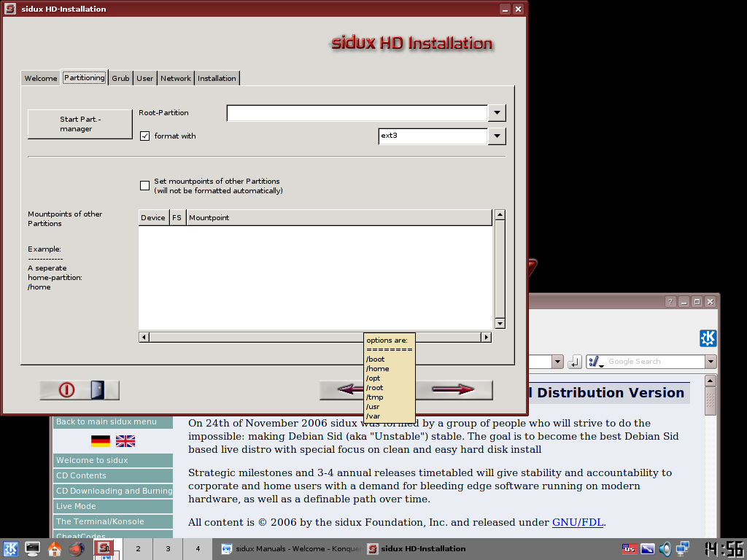Open 'The Terminal/Konsole' sidebar link

tap(113, 521)
